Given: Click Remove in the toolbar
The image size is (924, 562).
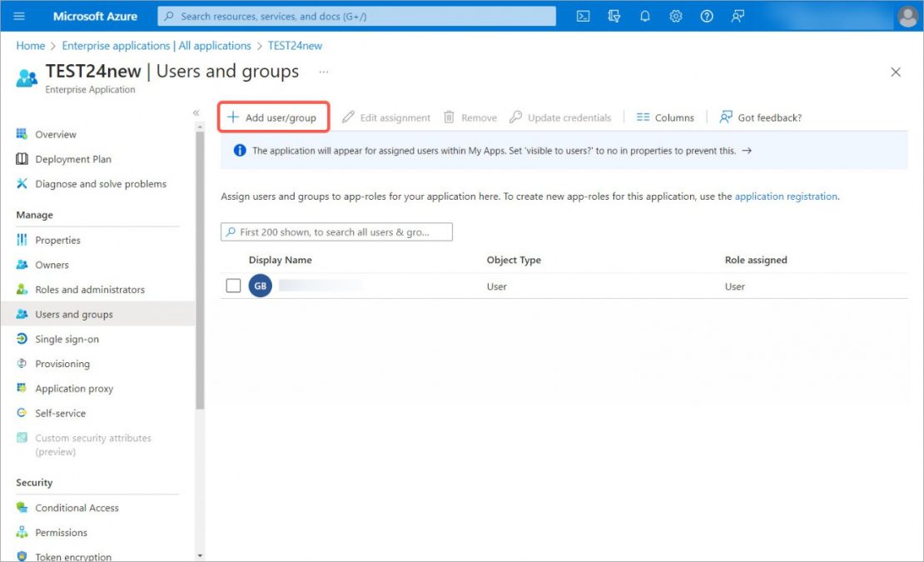Looking at the screenshot, I should click(x=470, y=117).
